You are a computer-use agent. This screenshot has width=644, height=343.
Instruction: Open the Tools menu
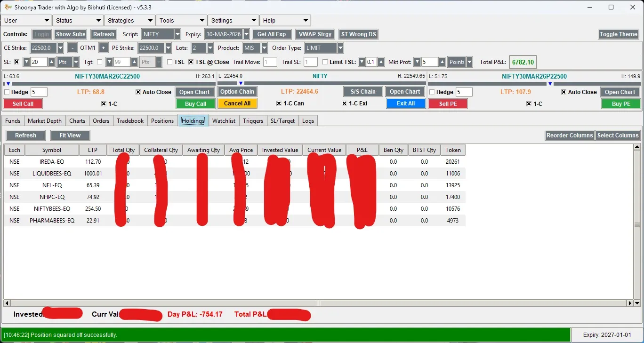click(x=182, y=21)
